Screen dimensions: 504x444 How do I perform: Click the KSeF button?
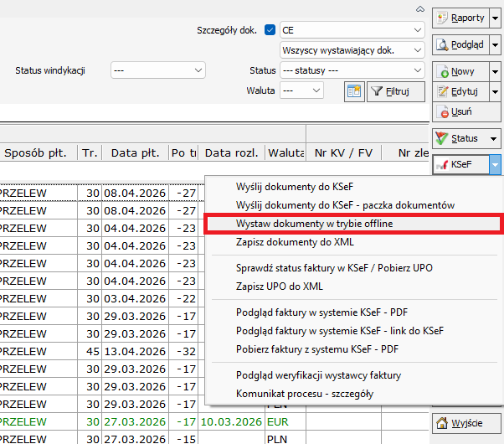(460, 165)
